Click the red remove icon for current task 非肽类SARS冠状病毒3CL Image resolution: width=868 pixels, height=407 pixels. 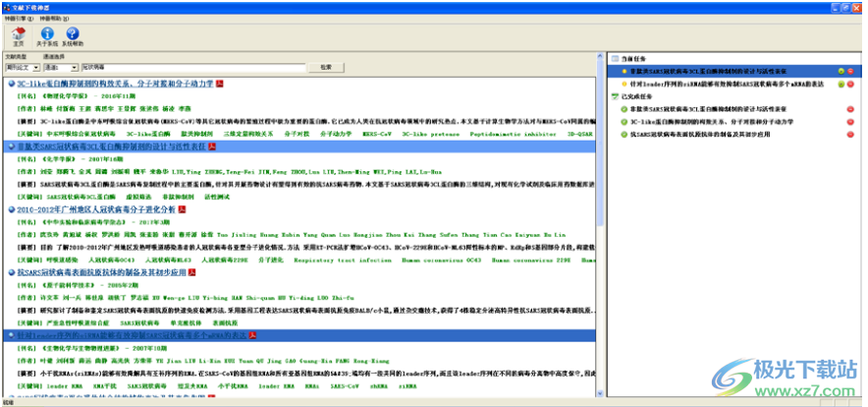point(850,72)
